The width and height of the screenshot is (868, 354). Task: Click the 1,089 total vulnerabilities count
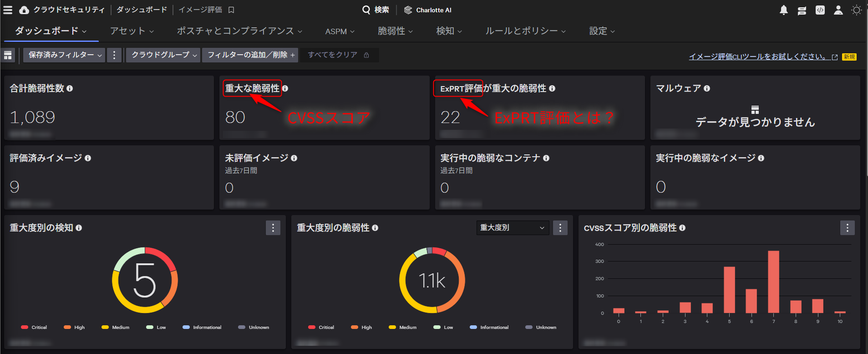pos(32,118)
